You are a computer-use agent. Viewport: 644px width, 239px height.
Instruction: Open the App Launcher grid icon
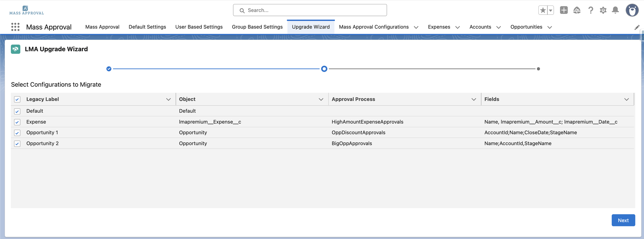point(15,27)
